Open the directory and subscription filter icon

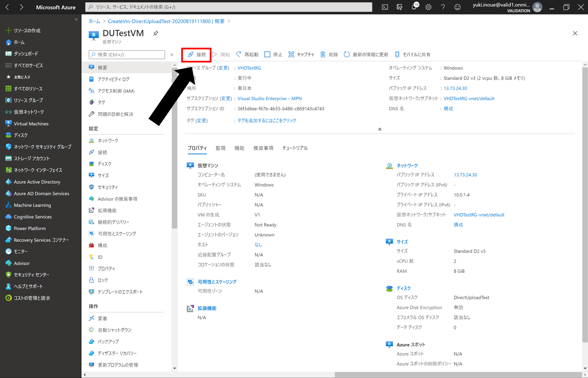pos(399,7)
